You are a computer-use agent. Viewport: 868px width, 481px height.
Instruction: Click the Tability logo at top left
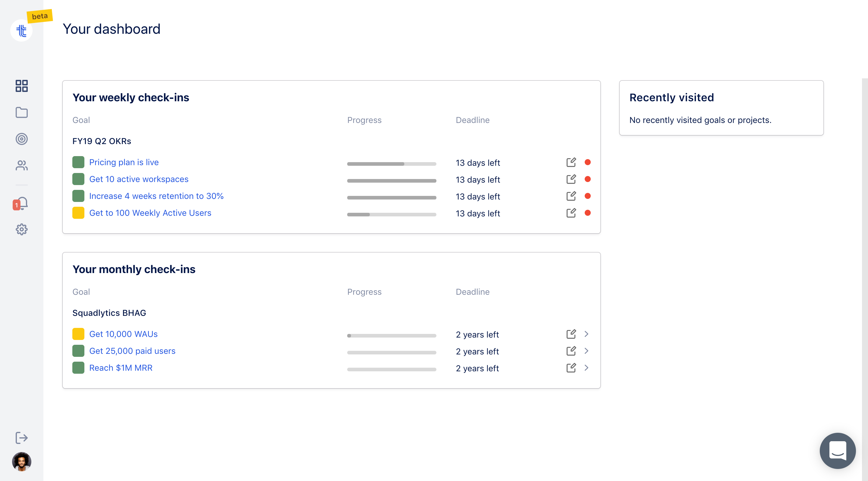pos(22,31)
